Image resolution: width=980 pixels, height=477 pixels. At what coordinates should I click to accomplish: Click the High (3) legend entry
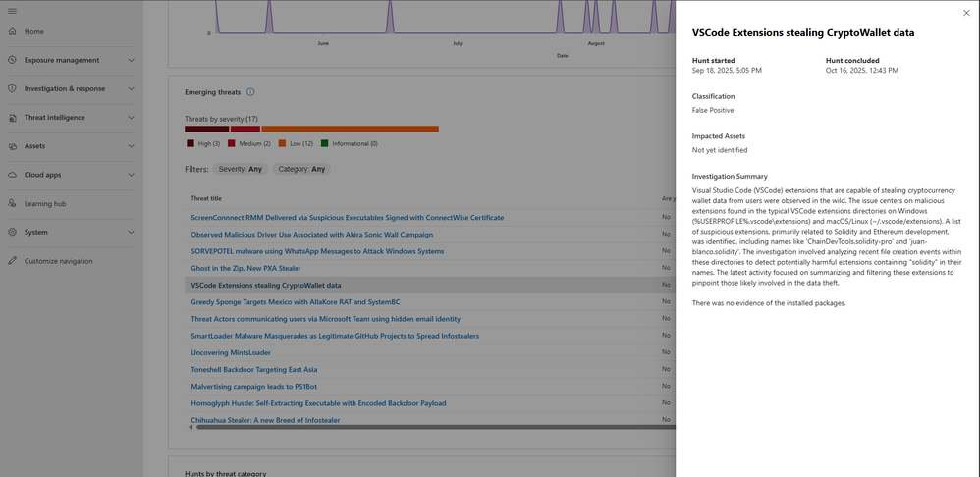point(203,143)
